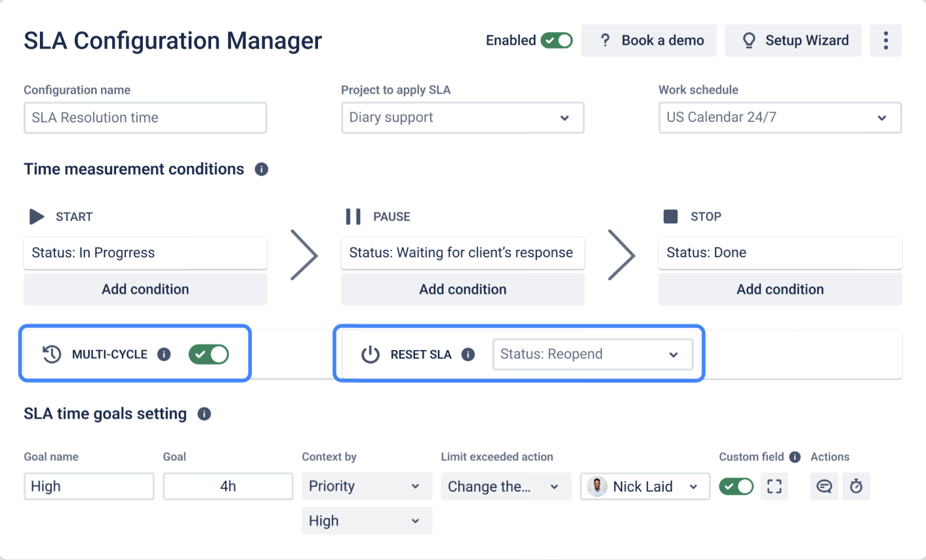Click the STOP square icon
This screenshot has width=926, height=560.
tap(671, 216)
